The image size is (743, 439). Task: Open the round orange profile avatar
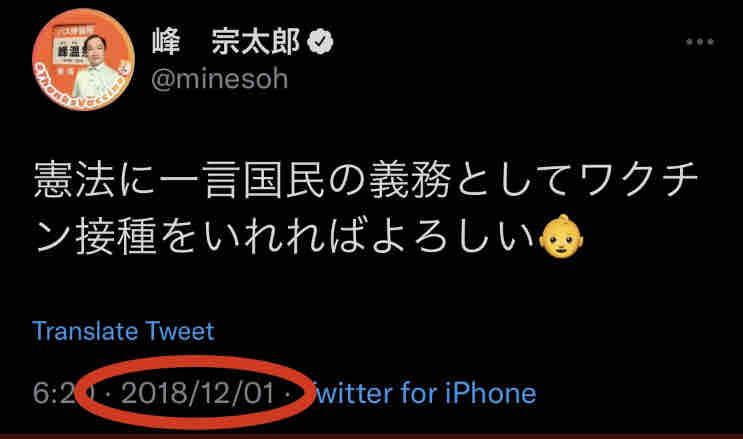tap(83, 59)
